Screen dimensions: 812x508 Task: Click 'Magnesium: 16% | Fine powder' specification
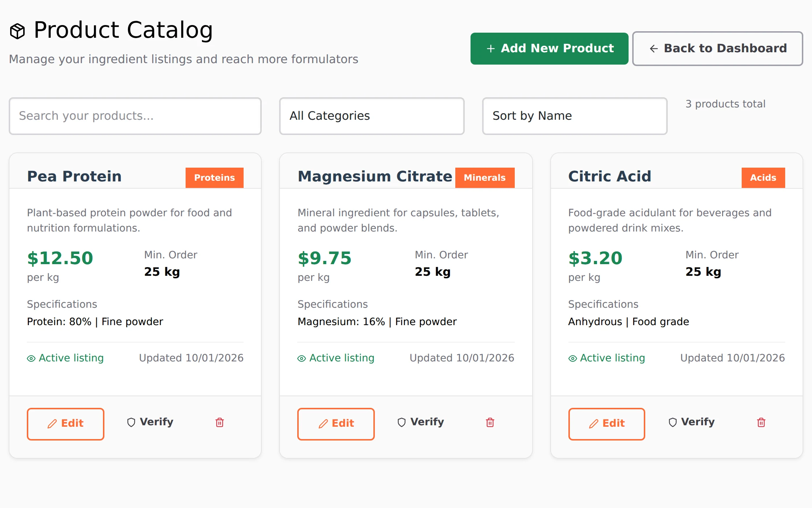[377, 322]
